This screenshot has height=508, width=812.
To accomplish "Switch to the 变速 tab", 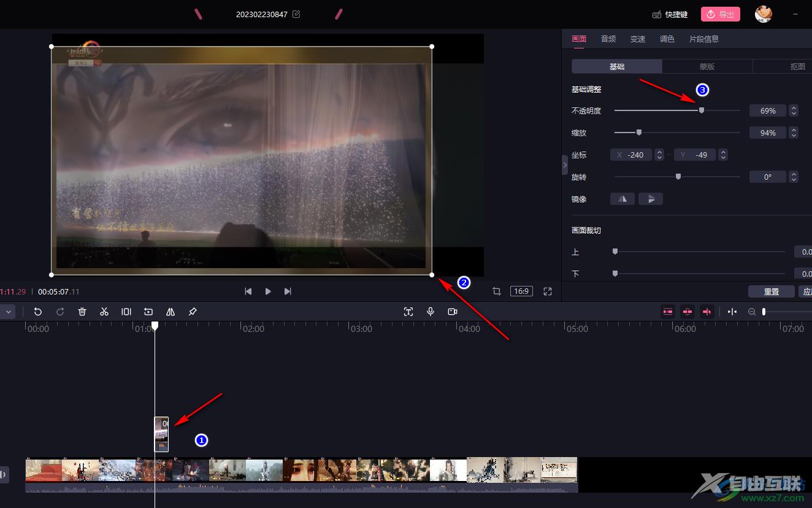I will coord(638,39).
